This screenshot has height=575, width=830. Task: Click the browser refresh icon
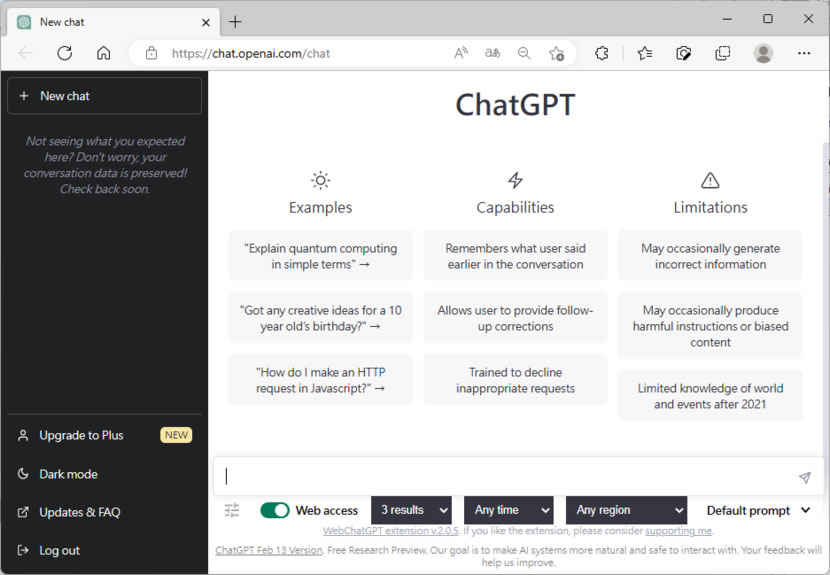65,53
